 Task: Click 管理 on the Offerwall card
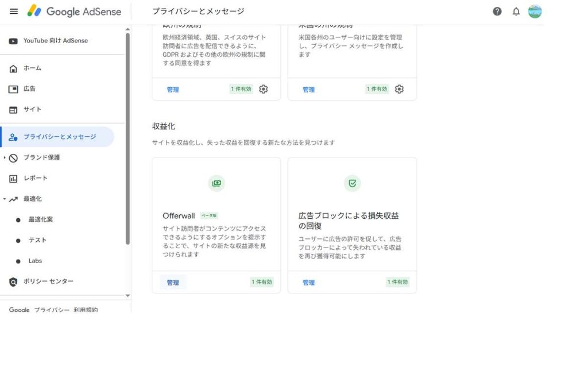pos(173,283)
